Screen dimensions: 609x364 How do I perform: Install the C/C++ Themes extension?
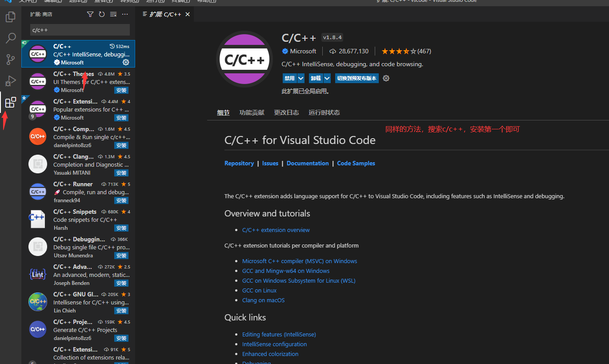point(121,90)
